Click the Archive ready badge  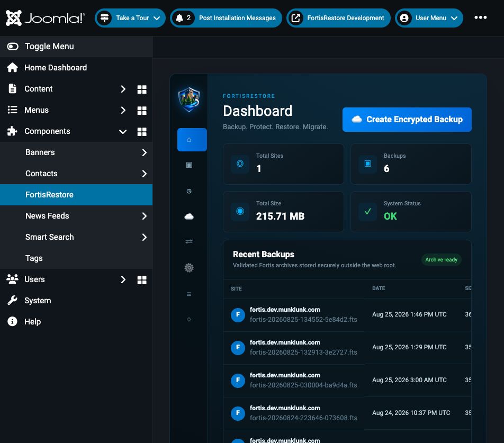pyautogui.click(x=442, y=259)
